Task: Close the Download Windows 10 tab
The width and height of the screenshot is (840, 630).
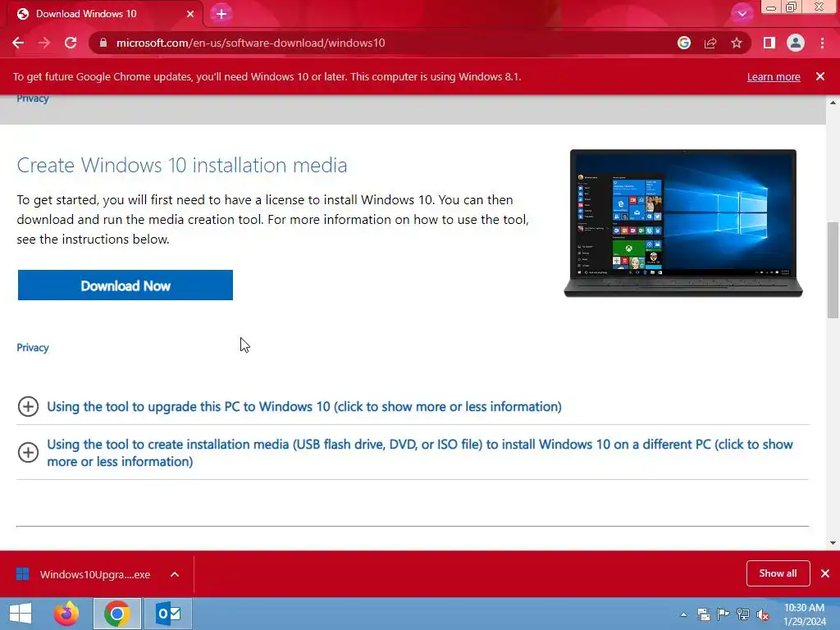Action: [x=190, y=14]
